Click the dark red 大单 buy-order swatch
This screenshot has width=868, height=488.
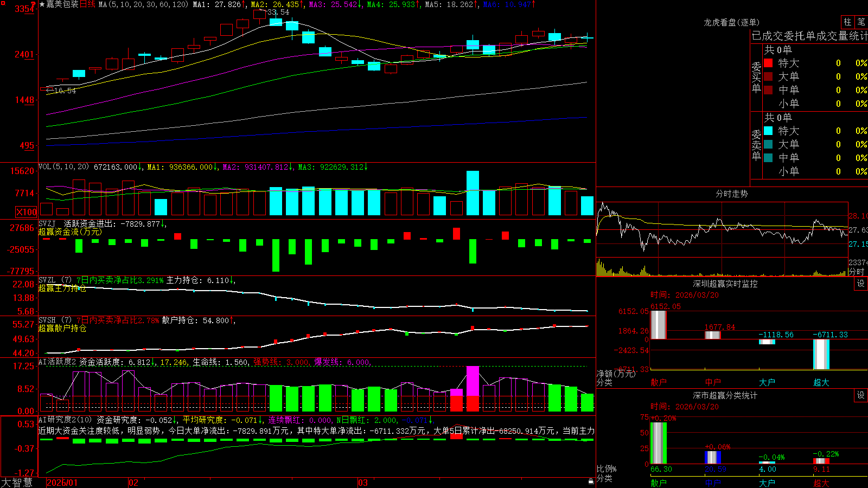(x=768, y=76)
